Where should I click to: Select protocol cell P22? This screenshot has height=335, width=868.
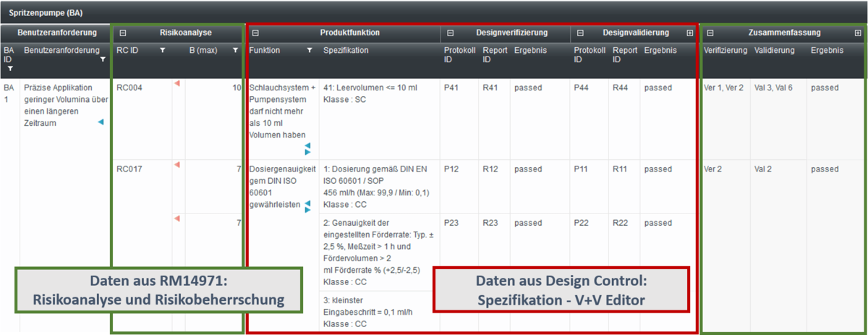click(581, 223)
